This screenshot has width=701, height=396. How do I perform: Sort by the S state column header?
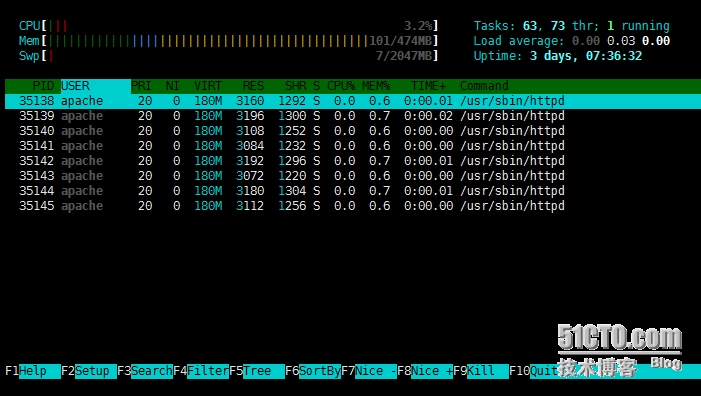(317, 86)
